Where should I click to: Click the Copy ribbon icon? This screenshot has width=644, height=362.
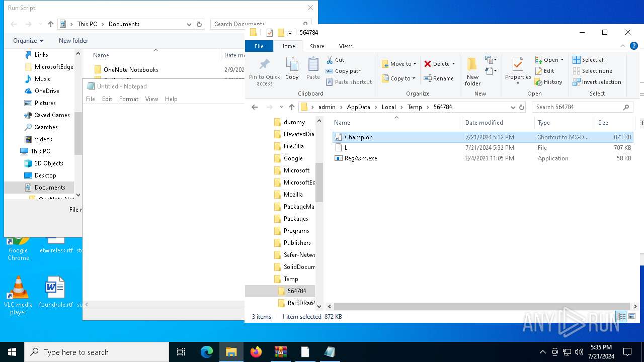(292, 68)
